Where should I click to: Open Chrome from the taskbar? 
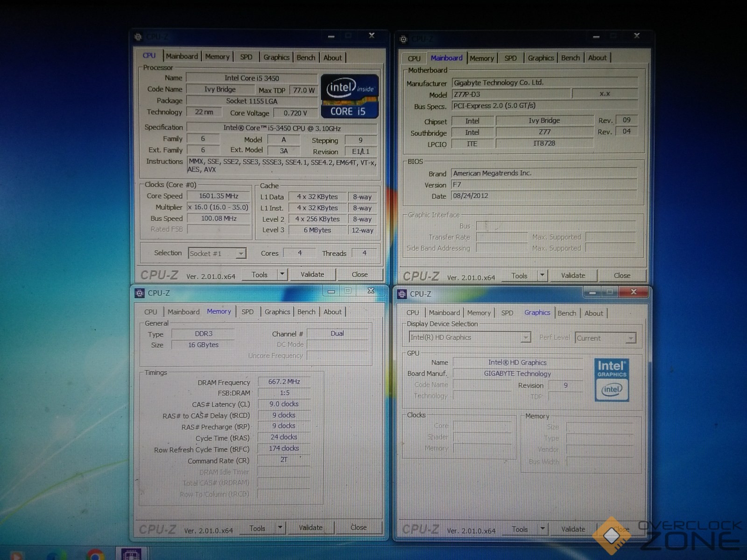click(x=95, y=555)
